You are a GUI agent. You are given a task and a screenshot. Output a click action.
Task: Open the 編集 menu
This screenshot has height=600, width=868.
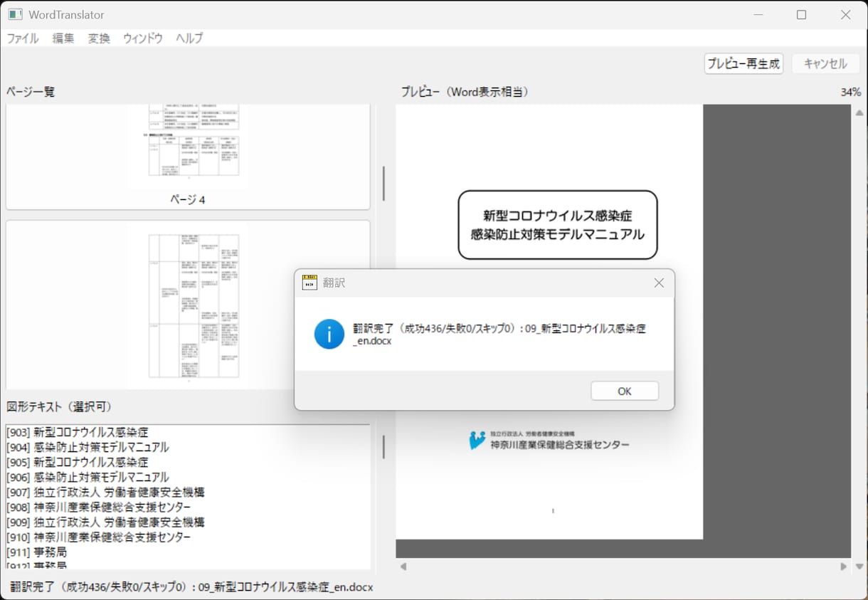tap(63, 38)
